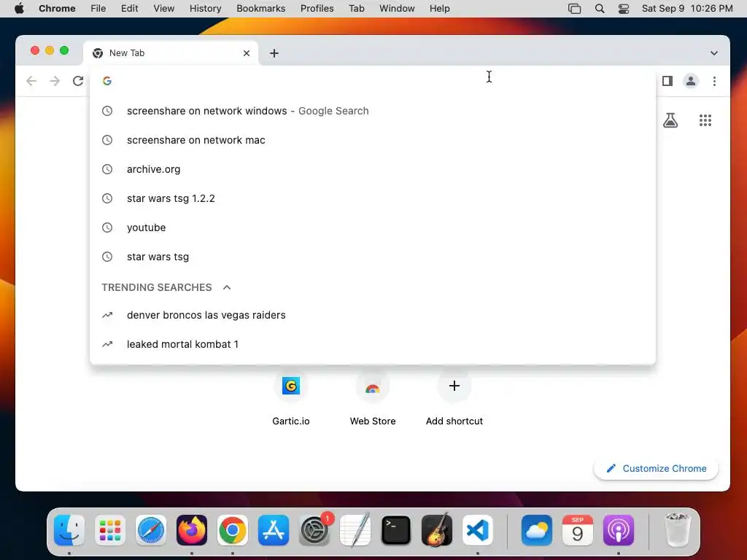Select the New Tab tab
Viewport: 747px width, 560px height.
click(171, 53)
